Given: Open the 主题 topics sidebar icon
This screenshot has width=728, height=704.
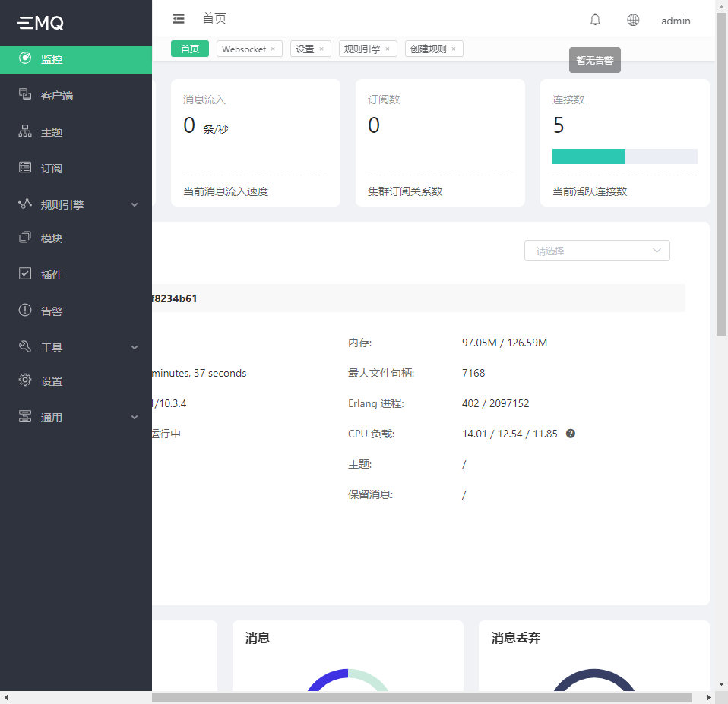Looking at the screenshot, I should 24,131.
